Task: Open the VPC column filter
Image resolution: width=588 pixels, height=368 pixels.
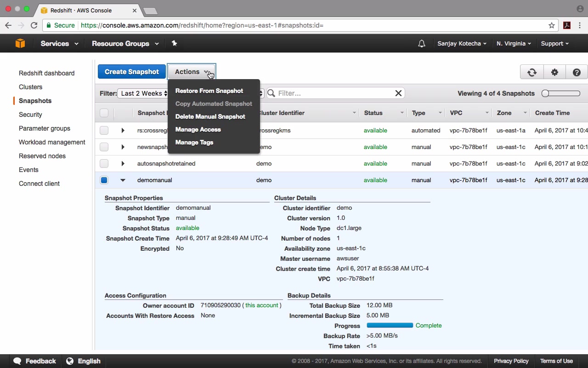Action: [x=487, y=113]
